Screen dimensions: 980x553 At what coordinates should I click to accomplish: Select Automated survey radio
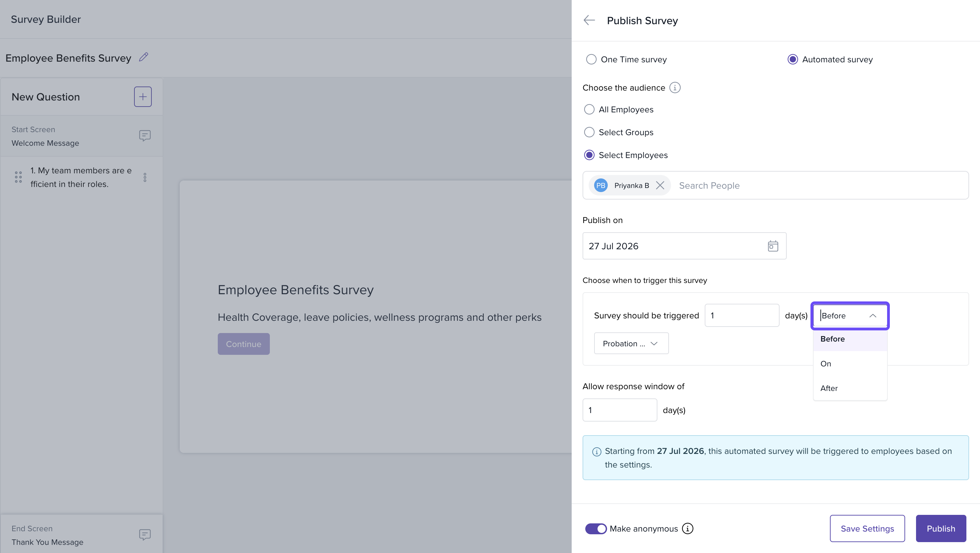click(x=793, y=59)
